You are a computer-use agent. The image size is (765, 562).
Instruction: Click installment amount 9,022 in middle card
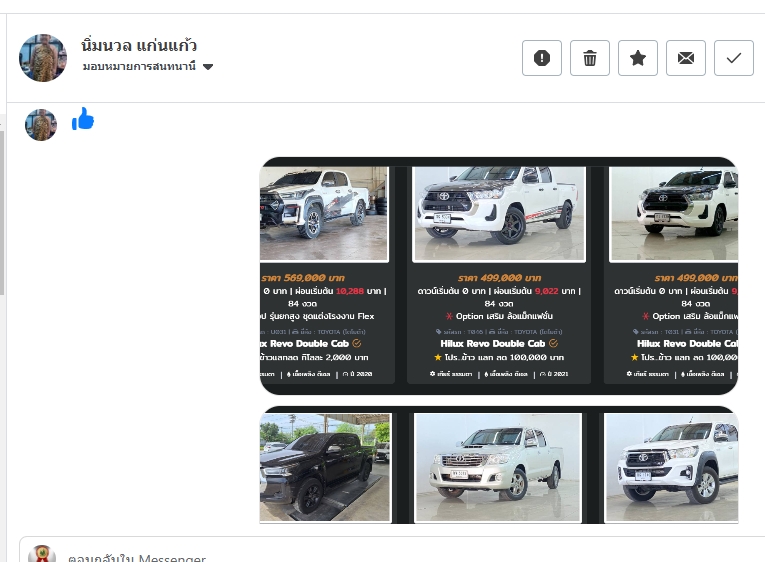coord(546,291)
